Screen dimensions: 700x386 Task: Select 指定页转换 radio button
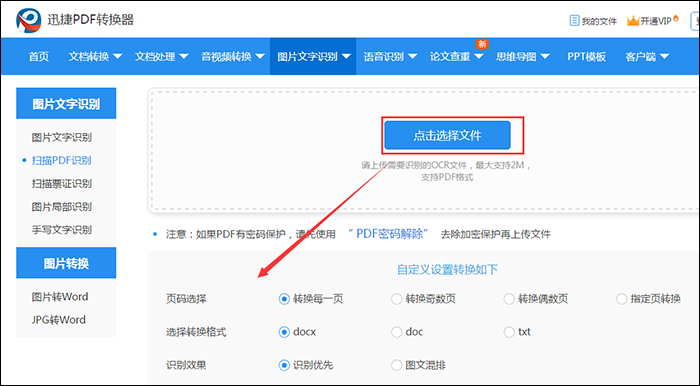click(621, 299)
